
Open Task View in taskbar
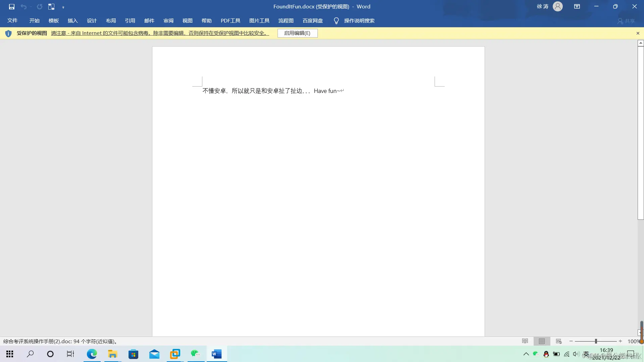pyautogui.click(x=70, y=354)
